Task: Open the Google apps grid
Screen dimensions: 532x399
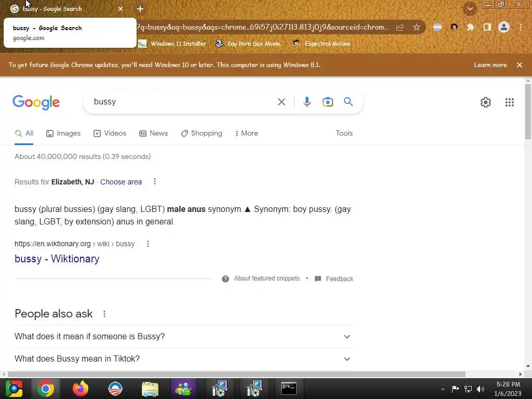Action: 510,102
